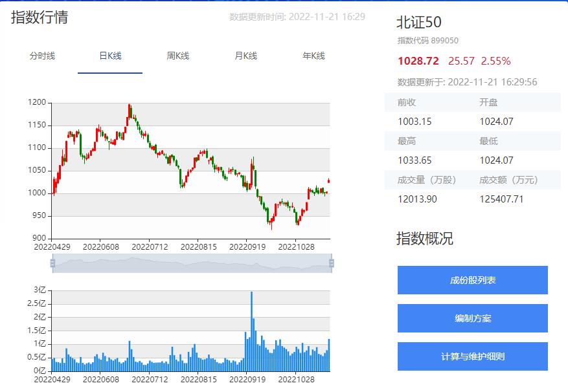Switch to the 分时线 tab
Image resolution: width=568 pixels, height=392 pixels.
(42, 56)
